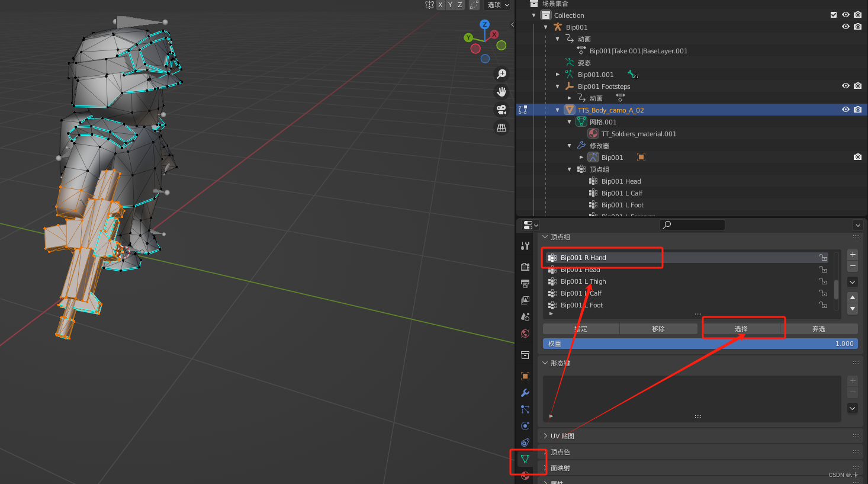Click the mesh icon beside TTS_Body_camo_A_02
Screen dimensions: 868x484
[x=570, y=110]
